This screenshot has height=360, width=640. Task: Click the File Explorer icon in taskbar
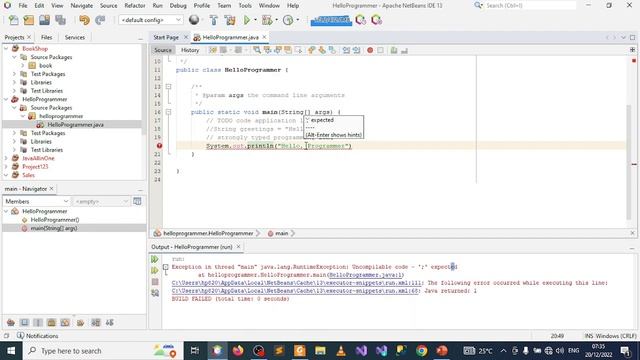(320, 351)
